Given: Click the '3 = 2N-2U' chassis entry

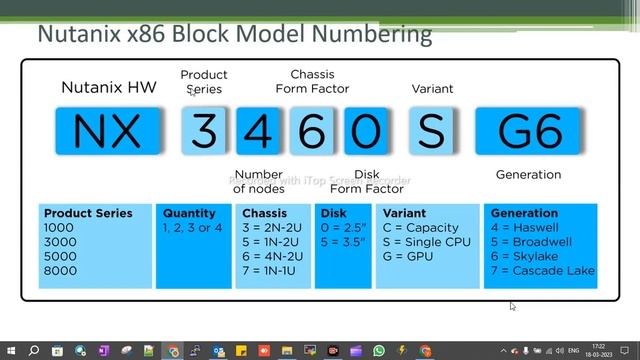Looking at the screenshot, I should click(272, 227).
